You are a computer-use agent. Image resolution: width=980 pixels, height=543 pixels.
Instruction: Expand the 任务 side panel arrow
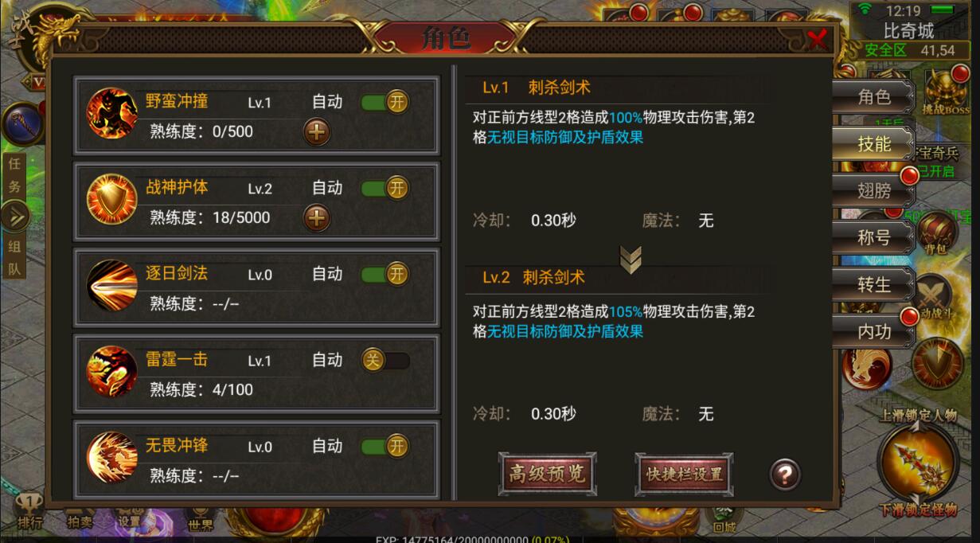15,216
